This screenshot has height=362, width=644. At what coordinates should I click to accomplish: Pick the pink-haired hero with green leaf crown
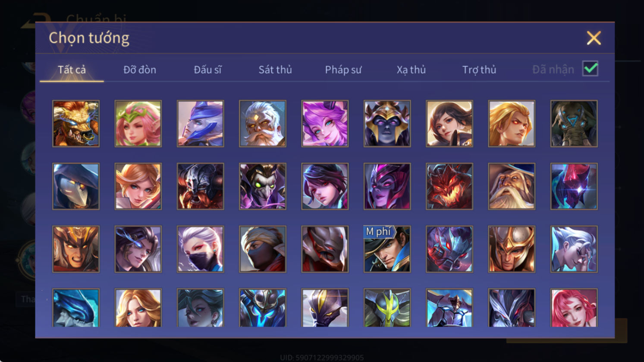pyautogui.click(x=138, y=124)
